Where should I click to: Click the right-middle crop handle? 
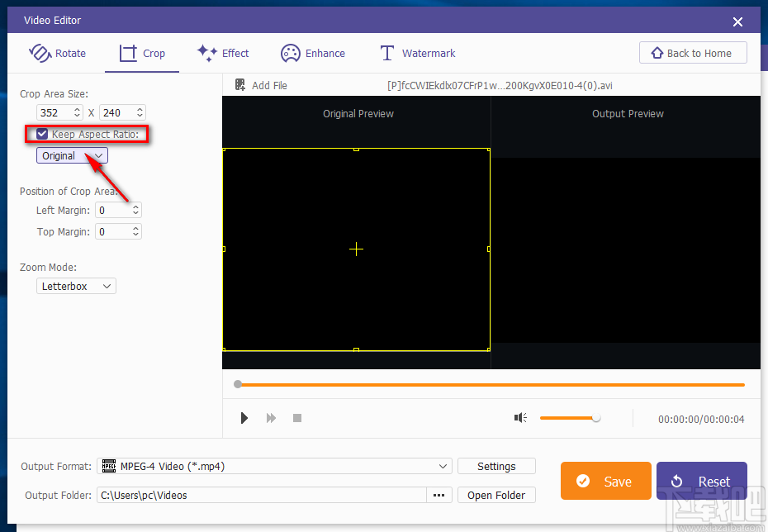[x=489, y=249]
